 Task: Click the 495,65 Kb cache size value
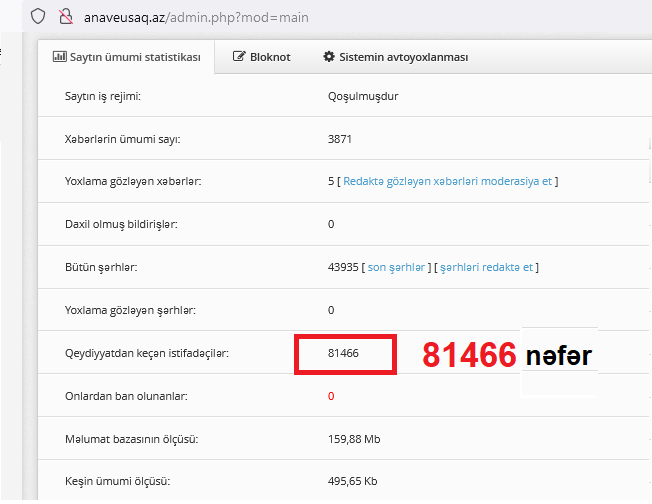coord(352,481)
